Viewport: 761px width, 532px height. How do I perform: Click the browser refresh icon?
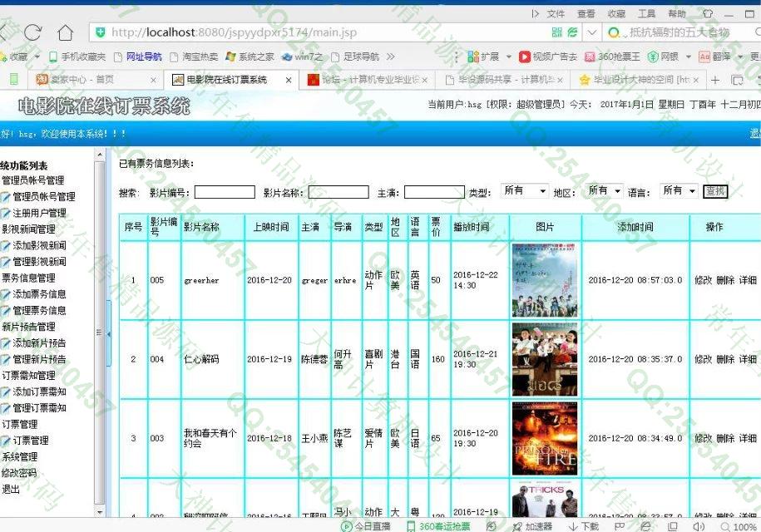[x=32, y=32]
